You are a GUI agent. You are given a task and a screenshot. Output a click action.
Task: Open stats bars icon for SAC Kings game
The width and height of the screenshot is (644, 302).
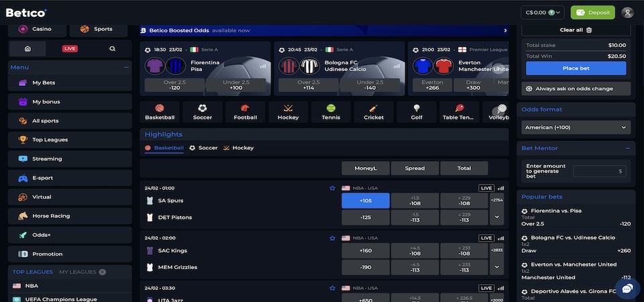point(500,238)
